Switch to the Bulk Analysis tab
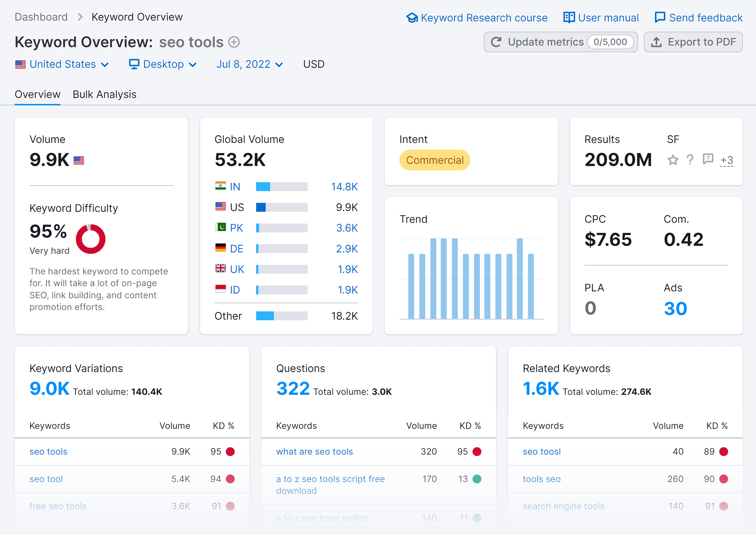756x535 pixels. point(104,94)
